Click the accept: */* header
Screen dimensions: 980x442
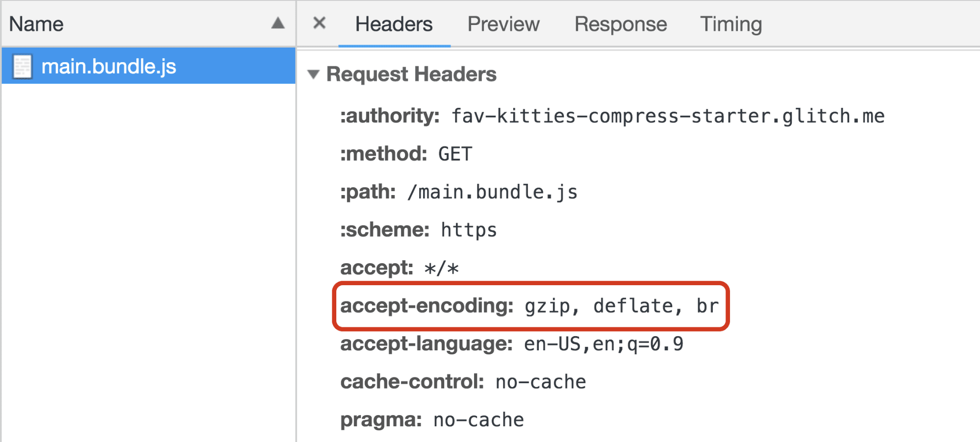[x=400, y=268]
